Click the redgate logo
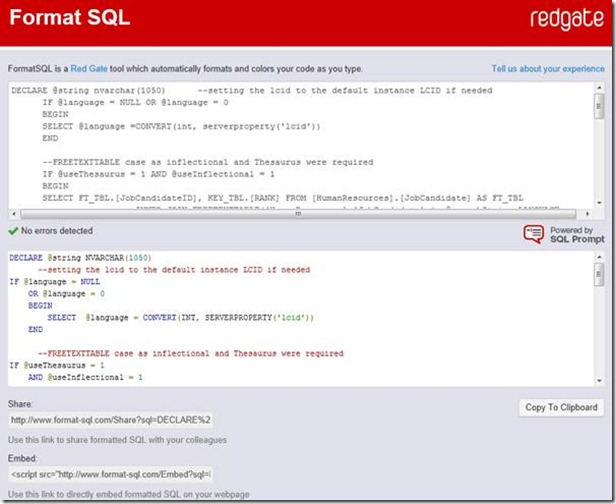The height and width of the screenshot is (504, 616). [567, 19]
